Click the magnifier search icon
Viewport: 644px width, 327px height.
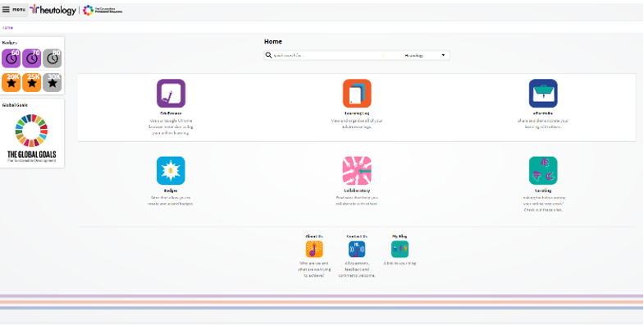(268, 55)
